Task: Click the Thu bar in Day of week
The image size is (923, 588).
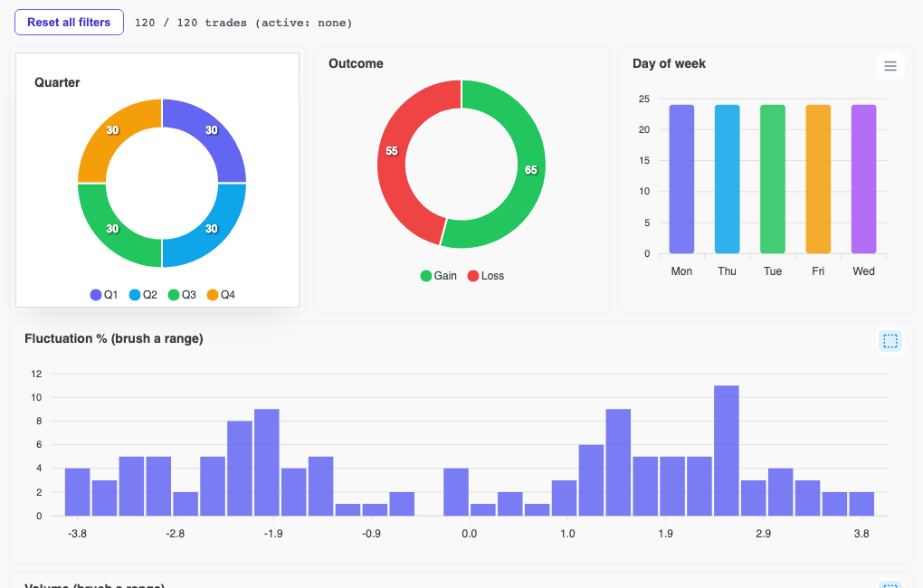Action: pos(727,179)
